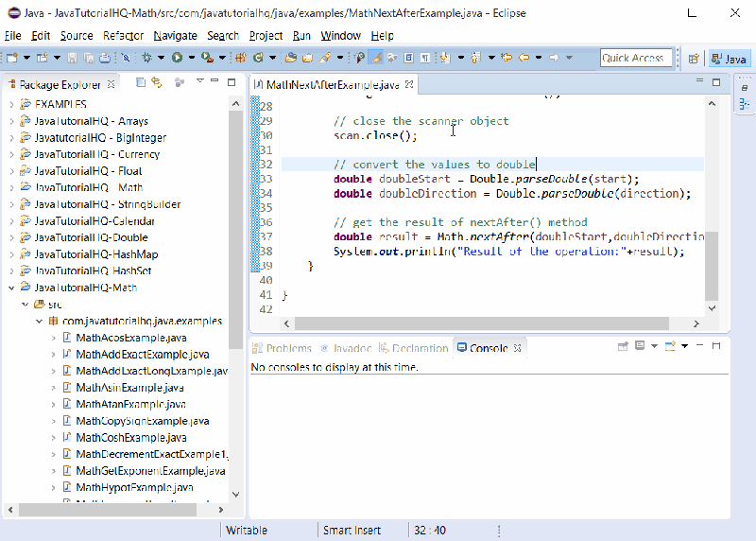Image resolution: width=756 pixels, height=541 pixels.
Task: Click the New Java Package icon
Action: click(x=241, y=58)
